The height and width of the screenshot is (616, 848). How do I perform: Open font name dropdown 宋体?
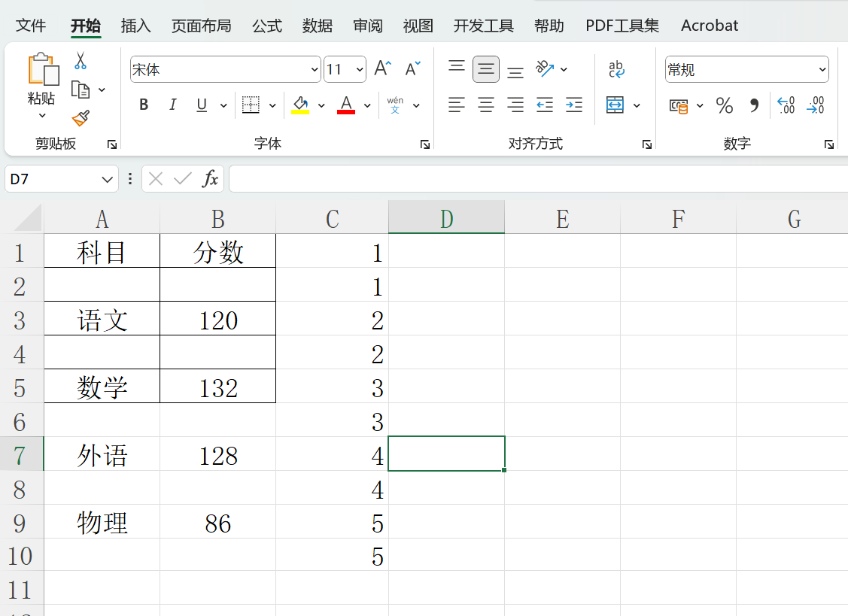pyautogui.click(x=315, y=70)
